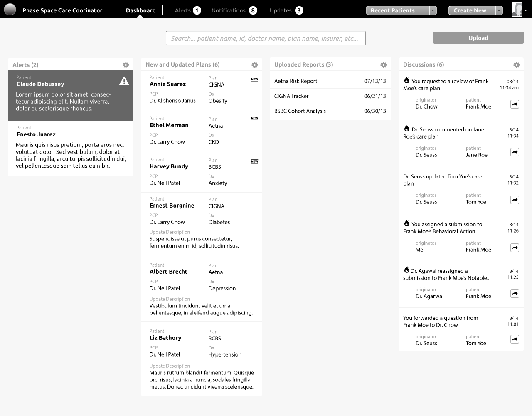Open the Notifications tab
The height and width of the screenshot is (416, 532).
coord(229,10)
